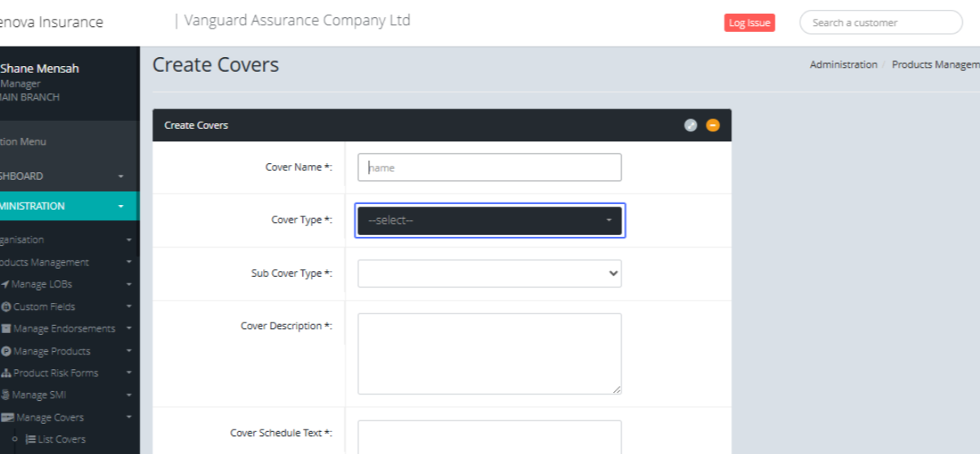This screenshot has width=980, height=454.
Task: Open the Dashboard menu item
Action: point(24,176)
